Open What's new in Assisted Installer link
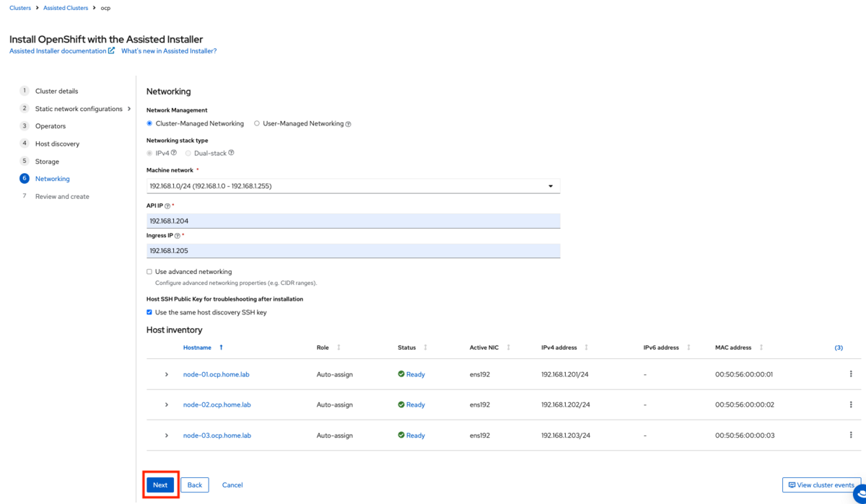Viewport: 866px width, 504px height. pyautogui.click(x=169, y=51)
